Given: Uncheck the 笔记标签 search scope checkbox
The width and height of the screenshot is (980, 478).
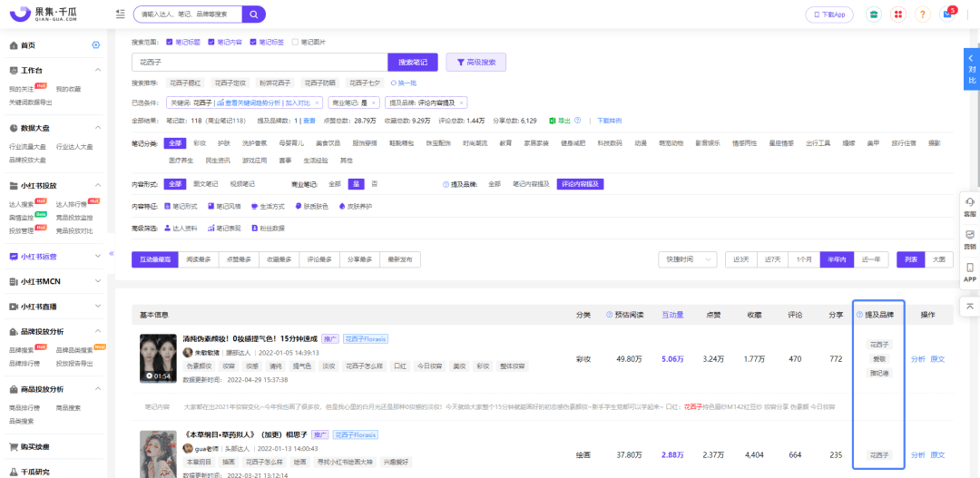Looking at the screenshot, I should point(253,42).
